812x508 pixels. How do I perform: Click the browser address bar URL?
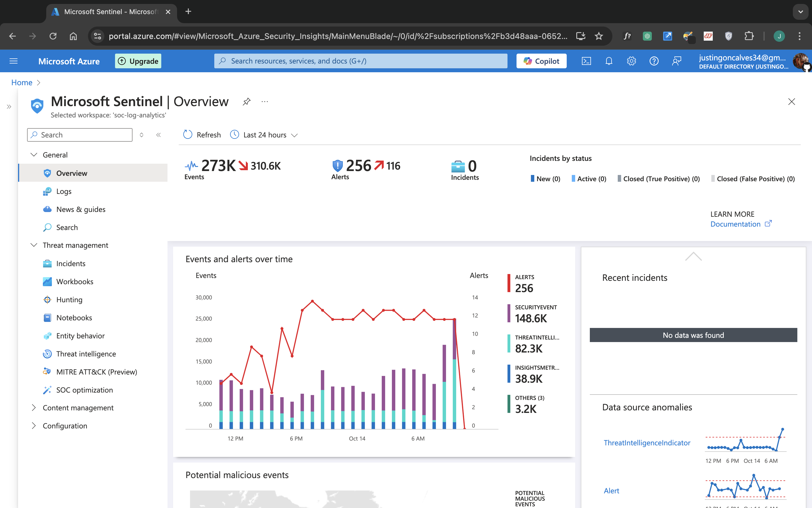point(338,36)
